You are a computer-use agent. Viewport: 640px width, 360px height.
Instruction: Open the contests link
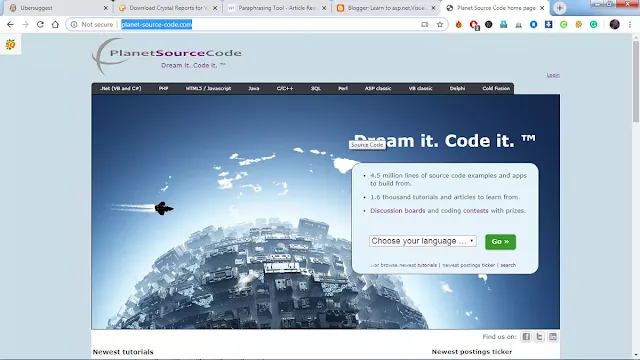pyautogui.click(x=476, y=211)
